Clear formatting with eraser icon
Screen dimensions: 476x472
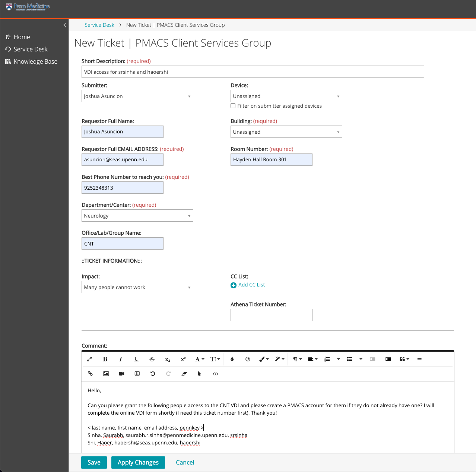[x=184, y=374]
